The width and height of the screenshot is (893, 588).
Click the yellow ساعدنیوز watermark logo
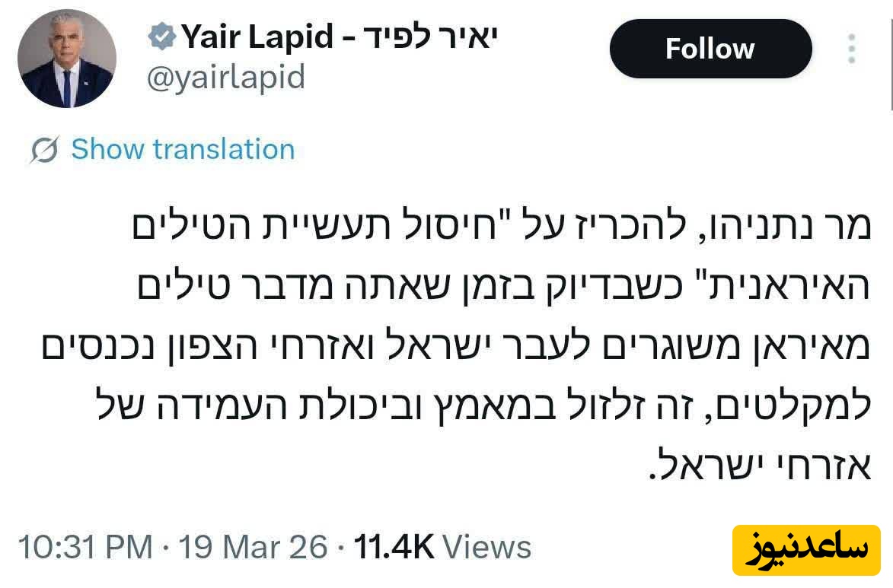pos(806,550)
